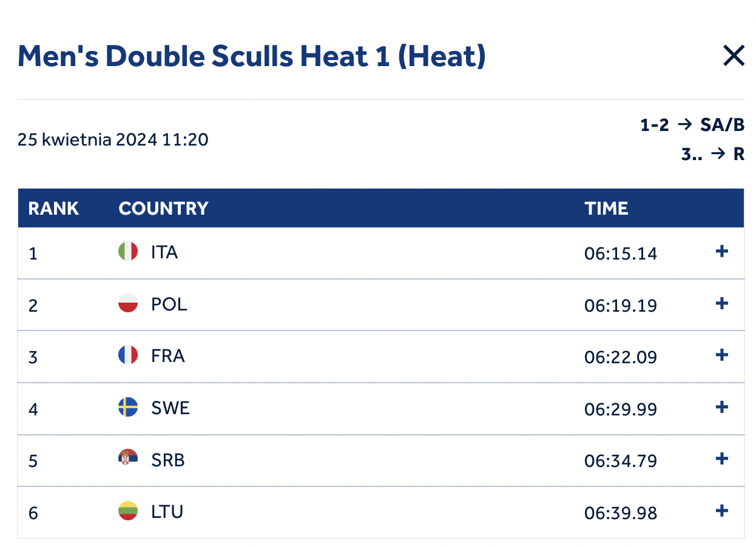756x547 pixels.
Task: Click the 06:15.14 winning time
Action: click(621, 253)
